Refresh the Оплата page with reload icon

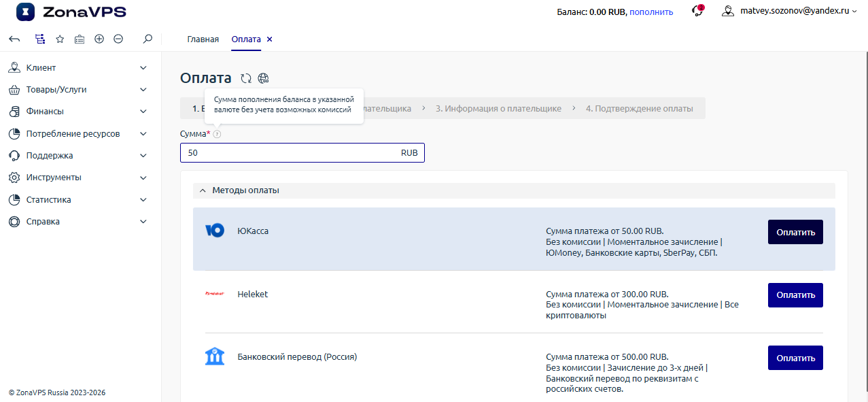246,78
